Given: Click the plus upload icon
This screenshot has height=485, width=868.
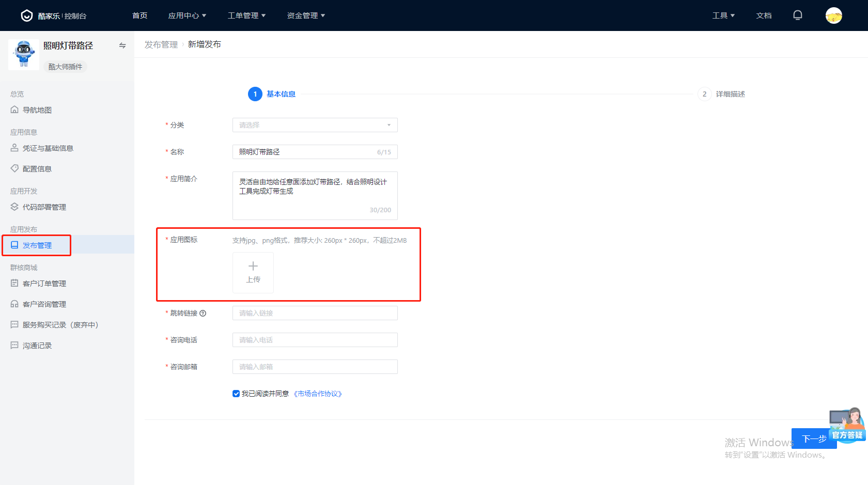Looking at the screenshot, I should pyautogui.click(x=253, y=266).
